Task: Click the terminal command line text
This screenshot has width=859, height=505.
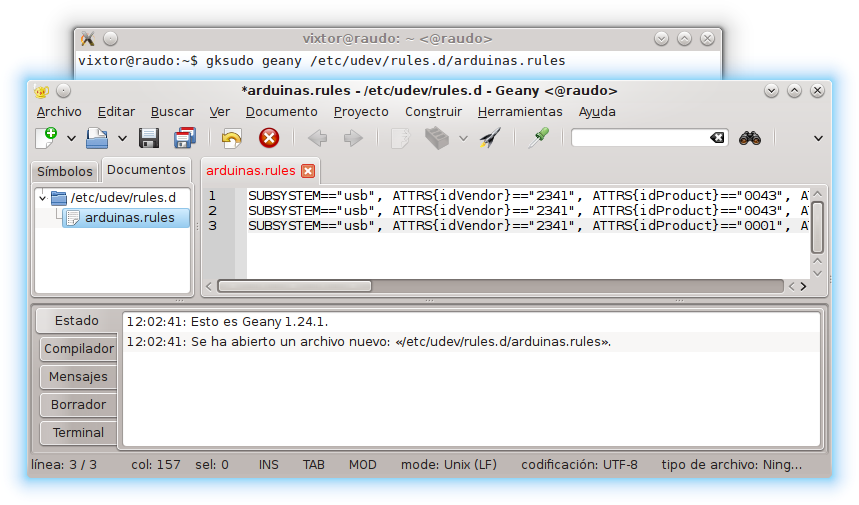Action: click(322, 61)
